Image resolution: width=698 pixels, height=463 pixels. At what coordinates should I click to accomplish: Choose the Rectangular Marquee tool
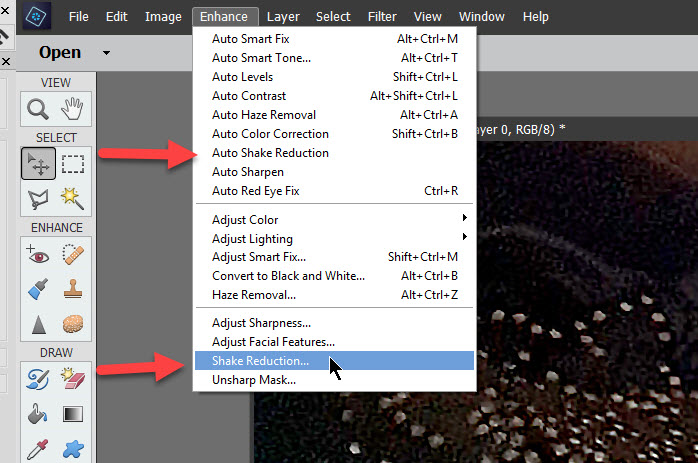[x=73, y=164]
